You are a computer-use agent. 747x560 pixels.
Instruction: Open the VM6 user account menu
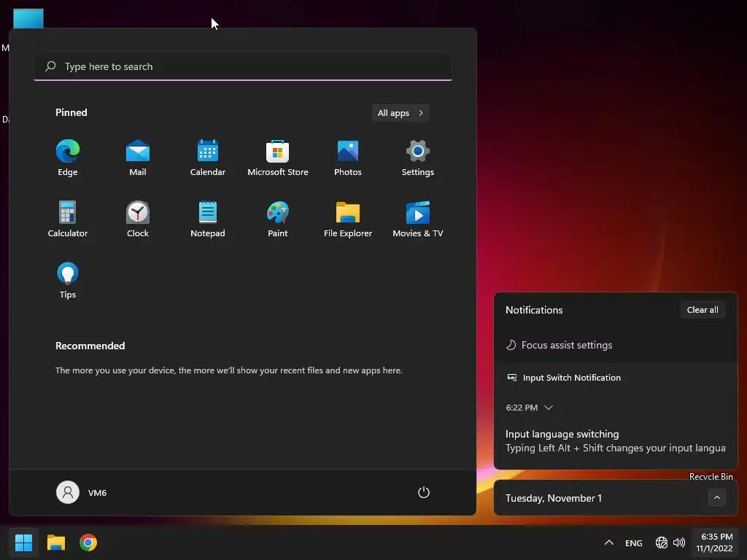tap(82, 492)
